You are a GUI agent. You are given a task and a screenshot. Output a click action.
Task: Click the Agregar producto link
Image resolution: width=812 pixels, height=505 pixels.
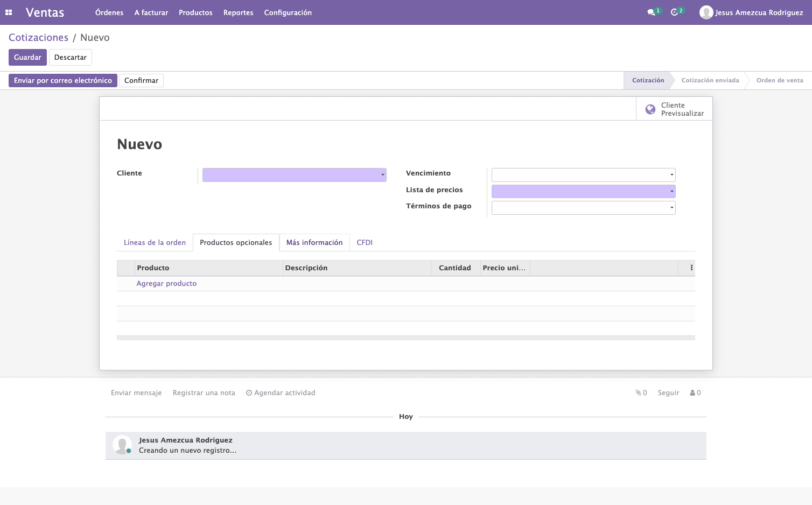pyautogui.click(x=166, y=284)
